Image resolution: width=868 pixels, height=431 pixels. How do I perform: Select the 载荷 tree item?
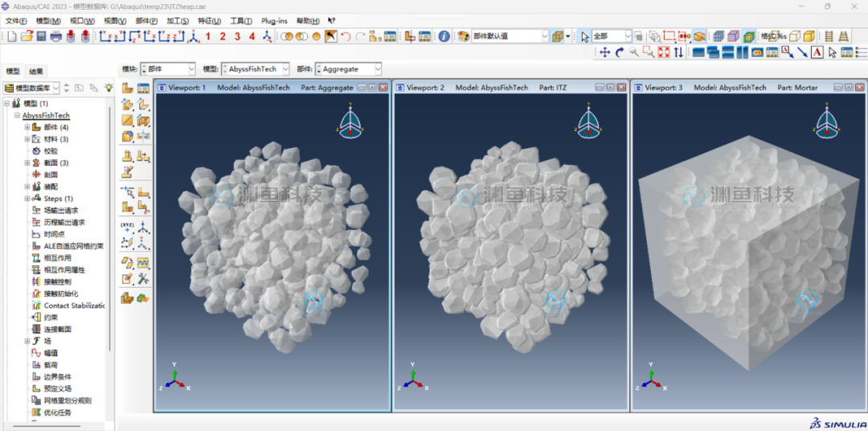tap(51, 364)
